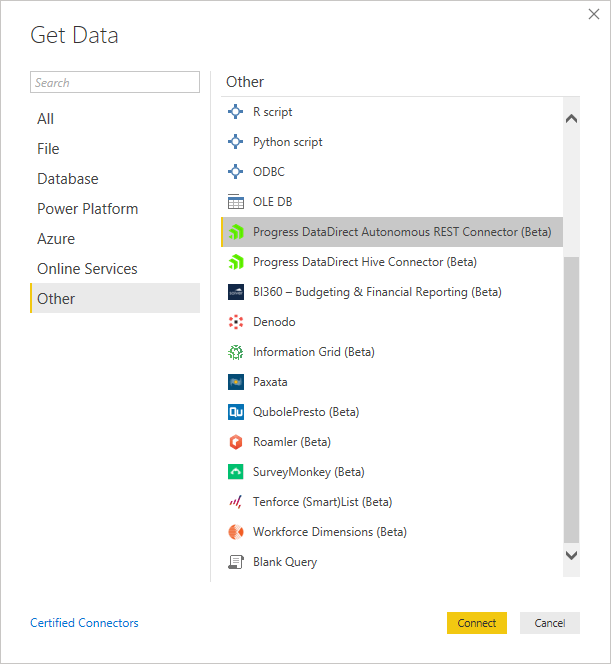Click the Denodo red dots icon
Viewport: 611px width, 664px height.
[236, 322]
